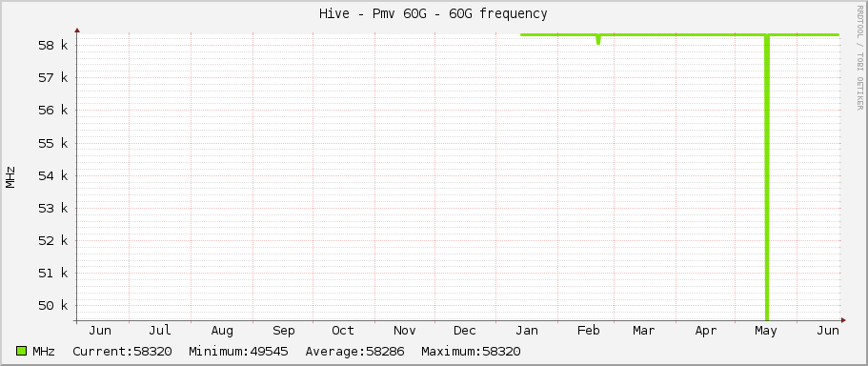Click the 'Sep' month label
The width and height of the screenshot is (868, 366).
tap(283, 331)
